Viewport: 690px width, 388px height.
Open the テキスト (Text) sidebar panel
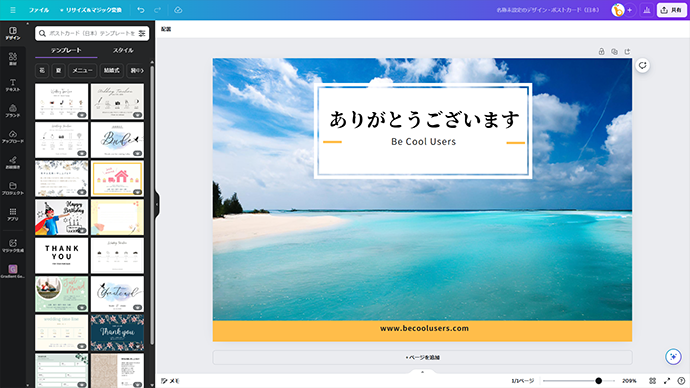(13, 85)
